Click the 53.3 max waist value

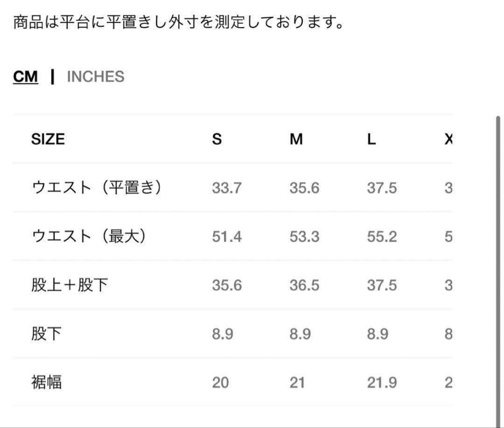click(x=304, y=237)
